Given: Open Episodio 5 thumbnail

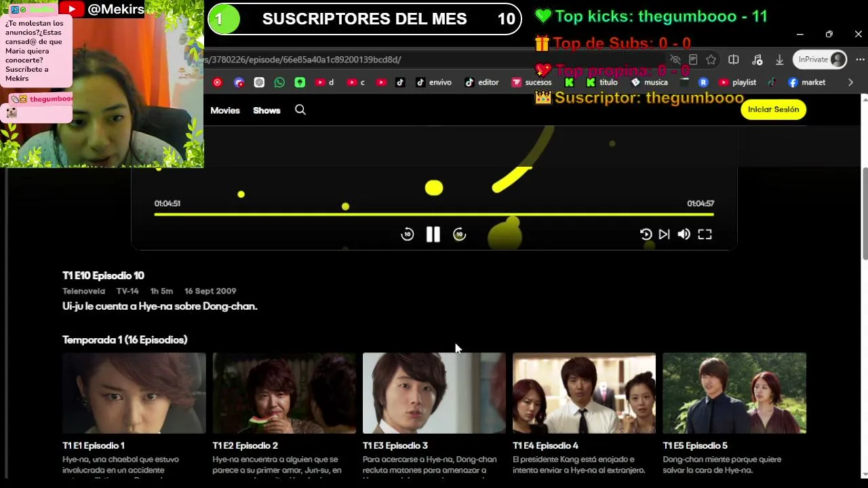Looking at the screenshot, I should click(x=734, y=393).
